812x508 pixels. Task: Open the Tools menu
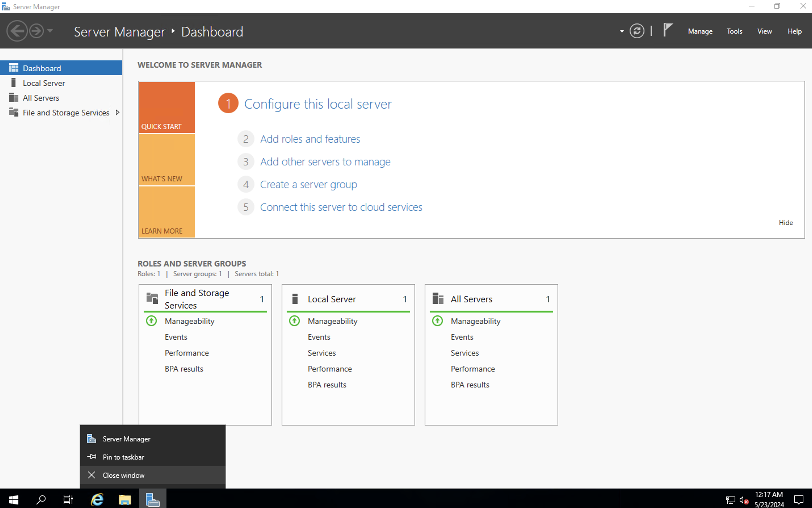(734, 31)
